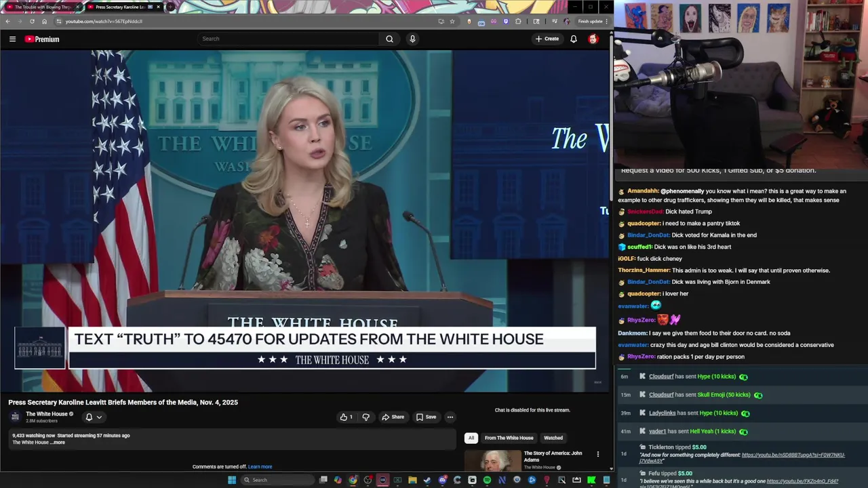Open Steam from the taskbar
This screenshot has height=488, width=868.
[427, 480]
